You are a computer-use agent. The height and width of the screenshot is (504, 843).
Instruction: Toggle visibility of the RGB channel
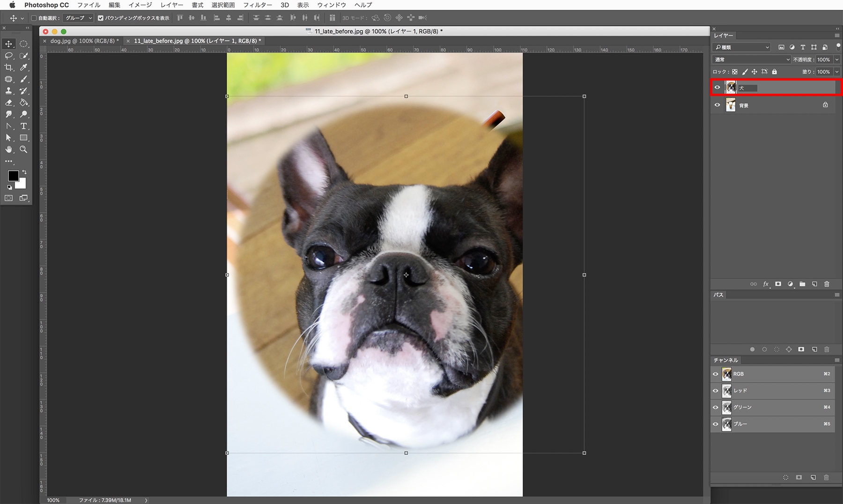pyautogui.click(x=716, y=374)
